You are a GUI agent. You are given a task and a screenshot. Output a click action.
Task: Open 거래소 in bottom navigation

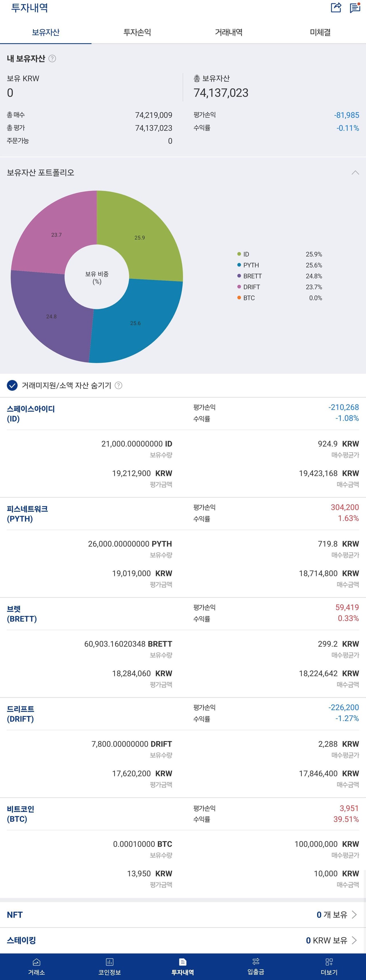(x=37, y=967)
